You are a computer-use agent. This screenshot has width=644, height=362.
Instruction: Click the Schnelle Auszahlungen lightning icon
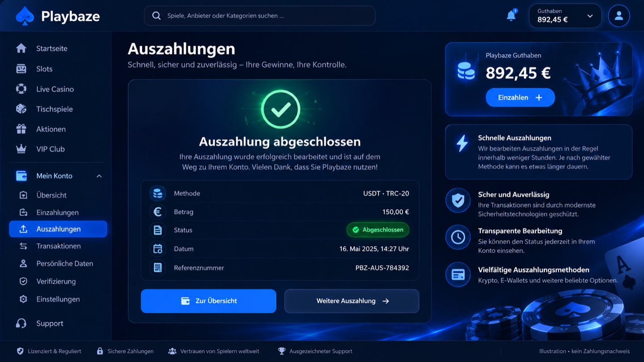tap(462, 143)
